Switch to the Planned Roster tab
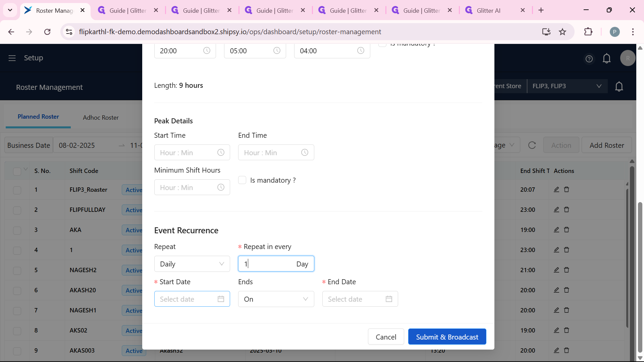 [x=38, y=117]
